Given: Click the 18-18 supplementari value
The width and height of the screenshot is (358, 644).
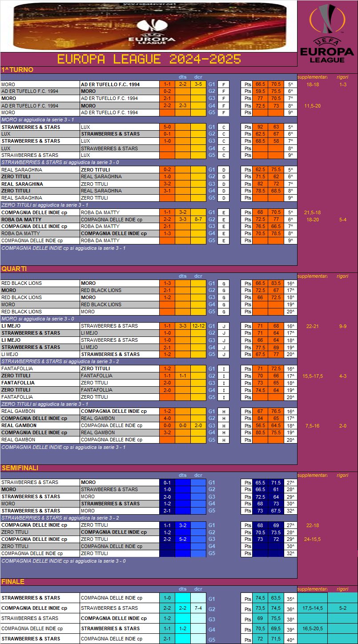Looking at the screenshot, I should click(x=313, y=84).
